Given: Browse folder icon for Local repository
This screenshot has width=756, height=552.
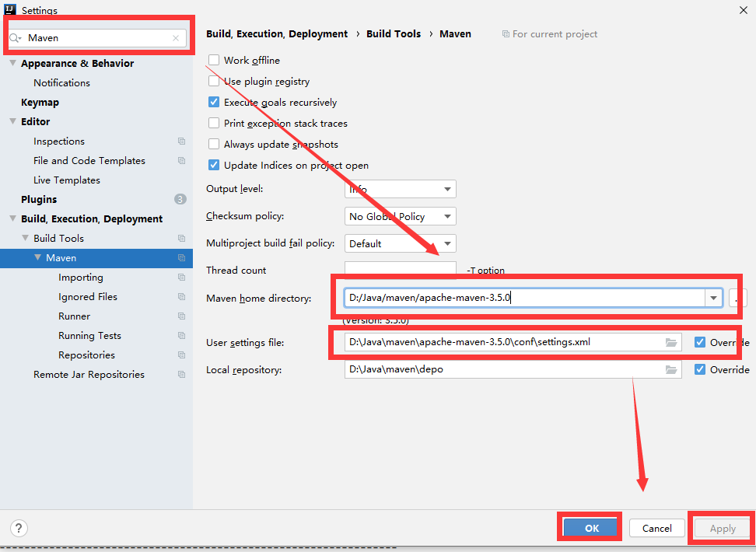Looking at the screenshot, I should [x=671, y=370].
